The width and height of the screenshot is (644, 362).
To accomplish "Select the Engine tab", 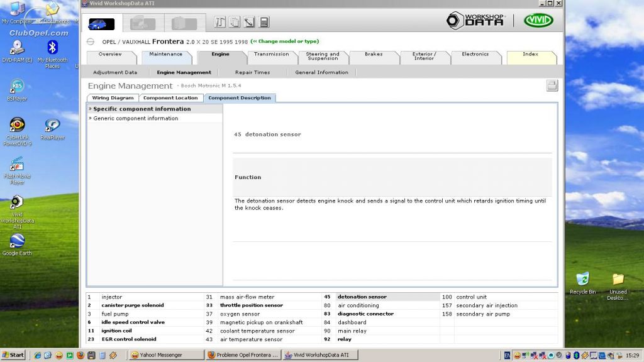I will [x=221, y=57].
